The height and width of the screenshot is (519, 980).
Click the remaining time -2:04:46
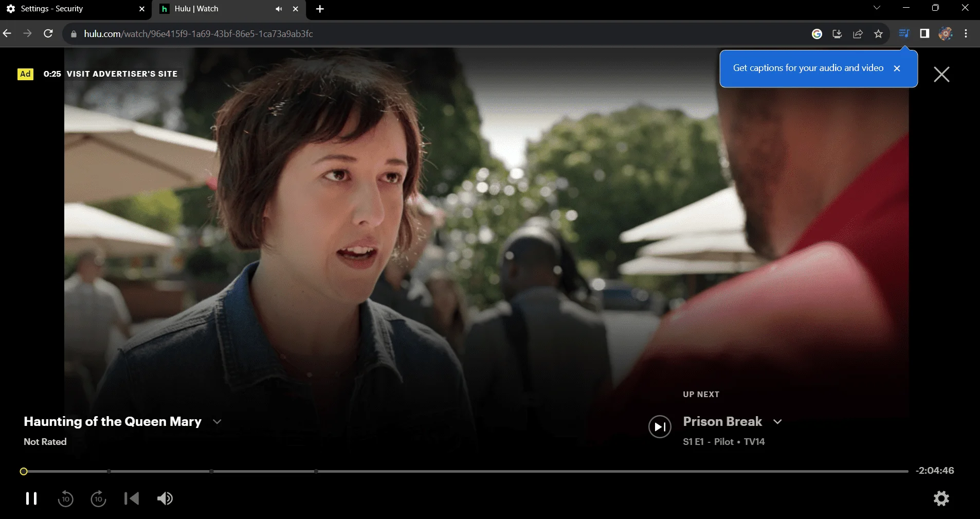(x=935, y=471)
